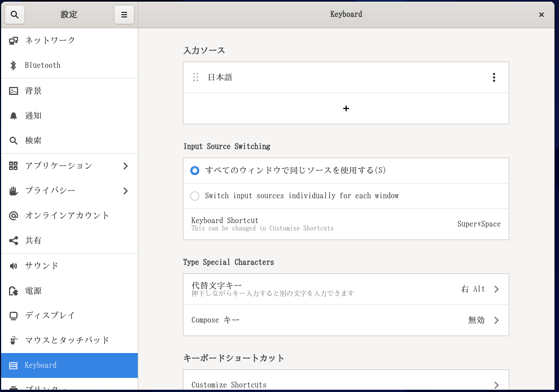
Task: Select すべてのウィンドウで同じソースを使用する radio option
Action: tap(195, 171)
